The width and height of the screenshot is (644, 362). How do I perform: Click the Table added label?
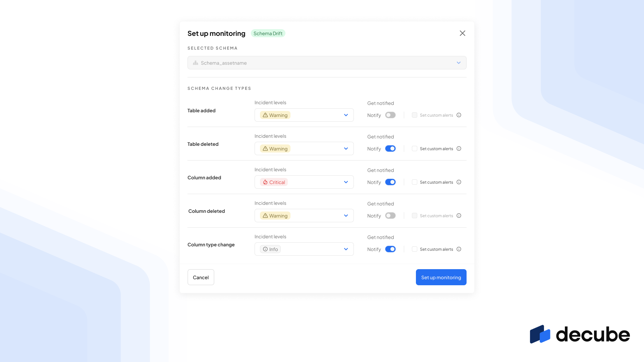202,111
